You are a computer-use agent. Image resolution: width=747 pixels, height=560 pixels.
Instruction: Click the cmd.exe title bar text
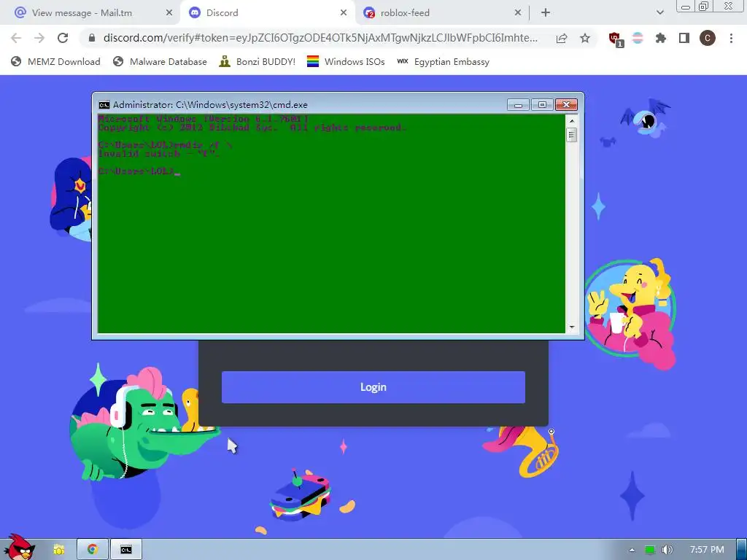coord(210,105)
